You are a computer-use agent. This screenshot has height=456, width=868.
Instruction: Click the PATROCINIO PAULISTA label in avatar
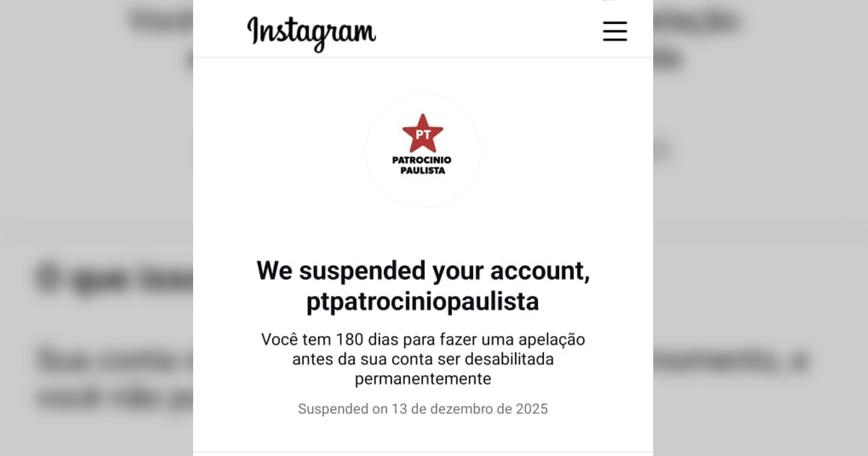[423, 165]
